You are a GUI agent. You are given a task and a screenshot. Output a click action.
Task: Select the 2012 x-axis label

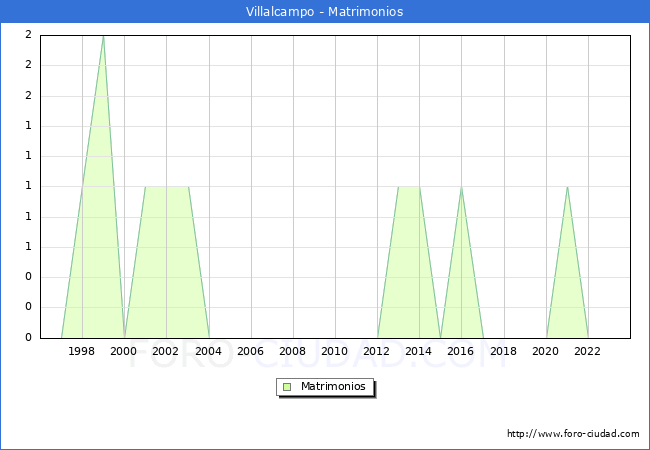coord(377,351)
